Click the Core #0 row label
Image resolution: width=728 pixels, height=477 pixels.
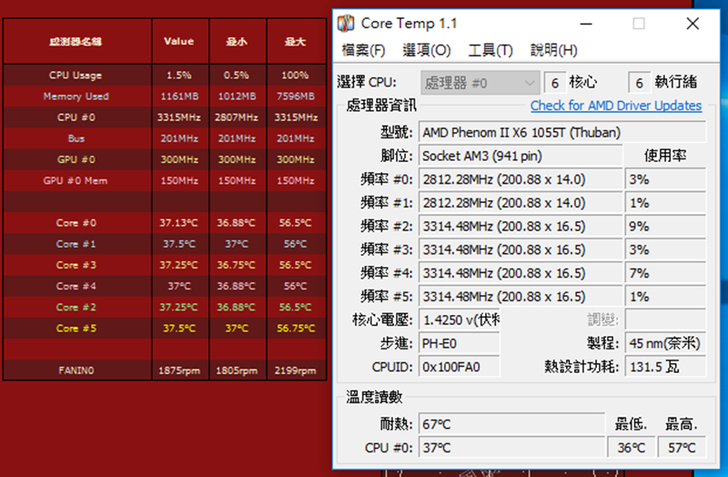[76, 223]
